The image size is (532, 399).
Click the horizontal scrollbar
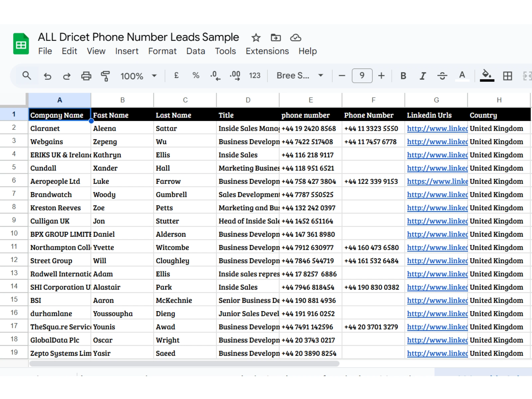(x=185, y=363)
